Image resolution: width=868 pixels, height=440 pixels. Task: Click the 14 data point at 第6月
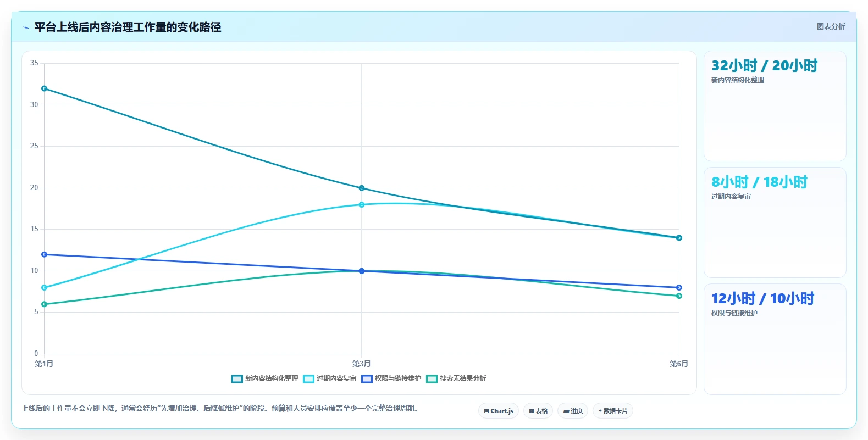pyautogui.click(x=679, y=238)
